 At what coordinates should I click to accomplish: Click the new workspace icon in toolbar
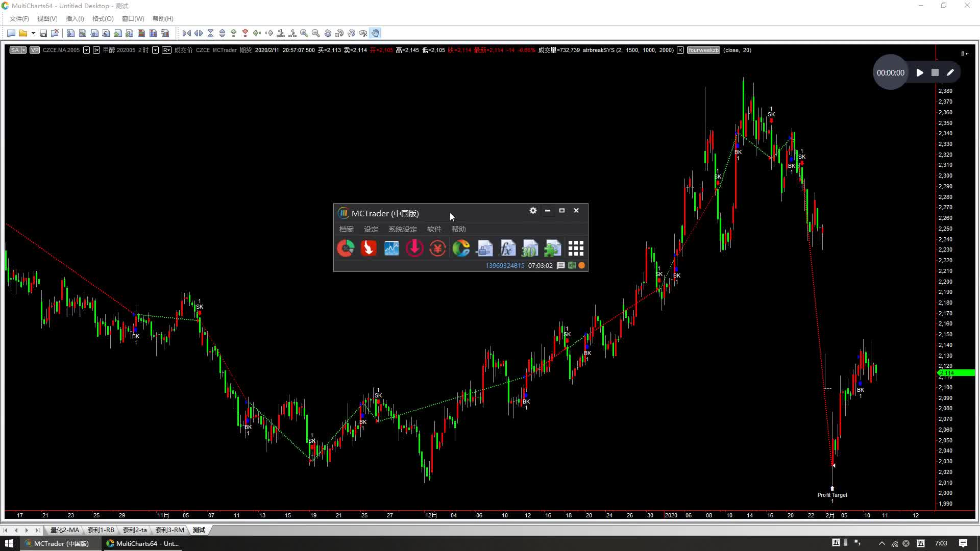(11, 33)
